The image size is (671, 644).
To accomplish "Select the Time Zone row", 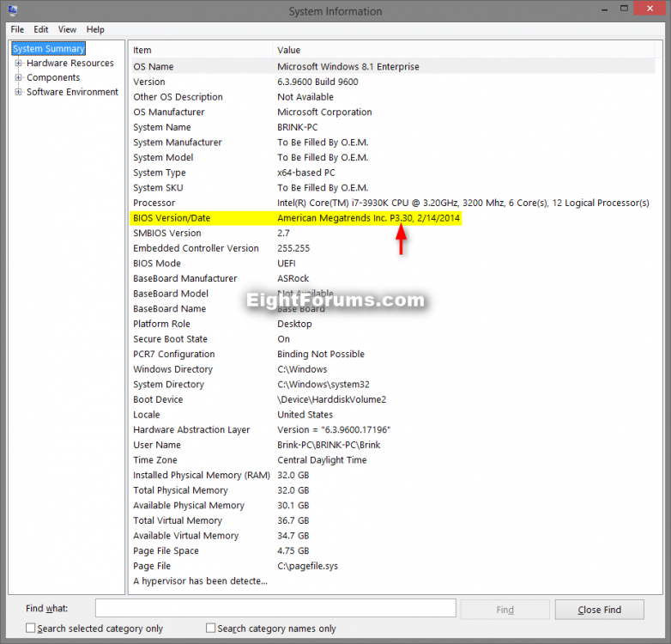I will pyautogui.click(x=392, y=460).
